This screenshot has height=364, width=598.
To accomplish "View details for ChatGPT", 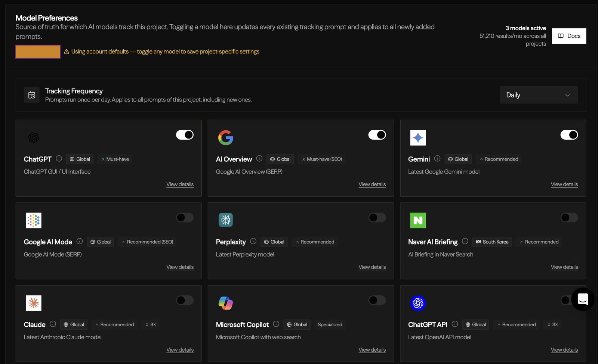I will (x=180, y=184).
